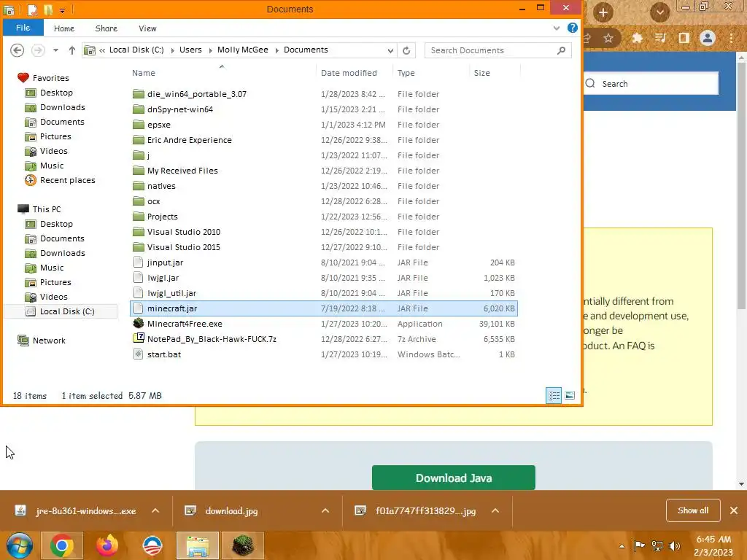Viewport: 747px width, 560px height.
Task: Click the Download Java button
Action: pos(454,478)
